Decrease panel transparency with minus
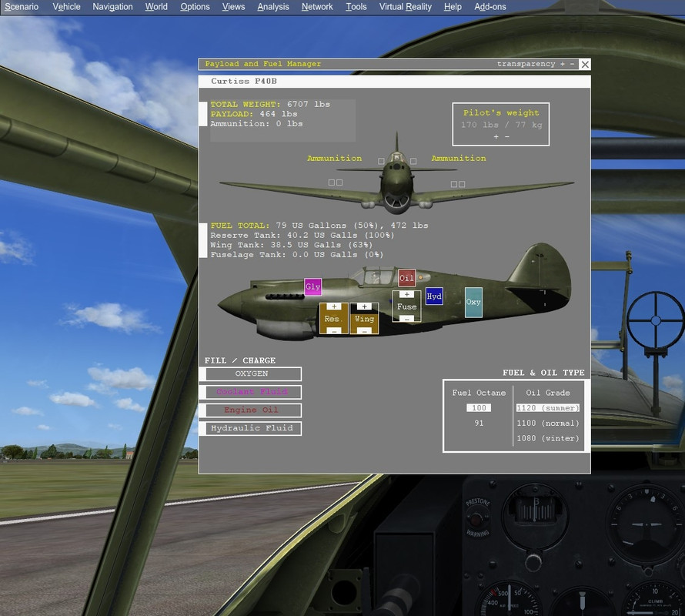685x616 pixels. pyautogui.click(x=572, y=64)
